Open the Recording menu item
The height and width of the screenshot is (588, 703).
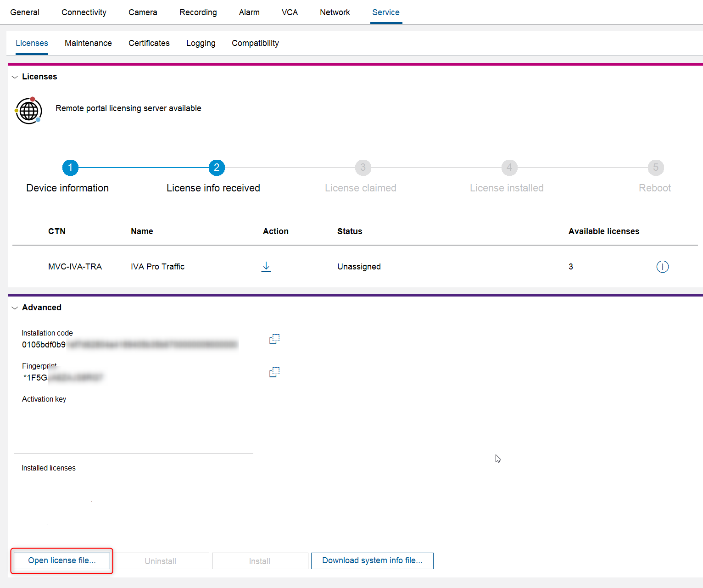tap(198, 12)
